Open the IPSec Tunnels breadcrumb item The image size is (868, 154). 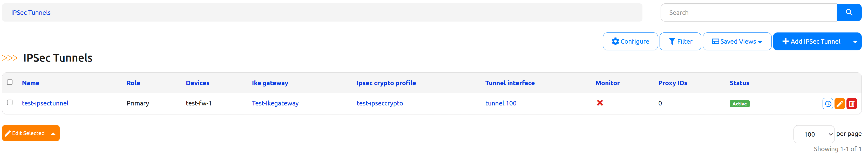31,12
